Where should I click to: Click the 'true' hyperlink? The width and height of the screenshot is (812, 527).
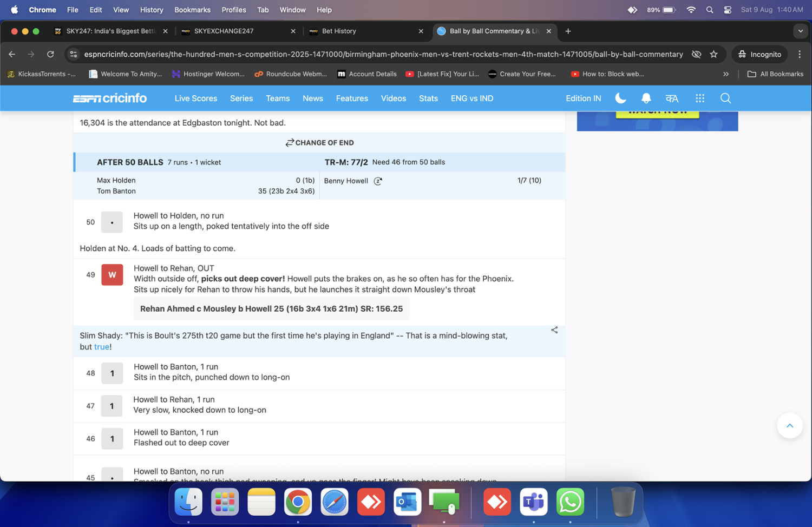[x=101, y=347]
